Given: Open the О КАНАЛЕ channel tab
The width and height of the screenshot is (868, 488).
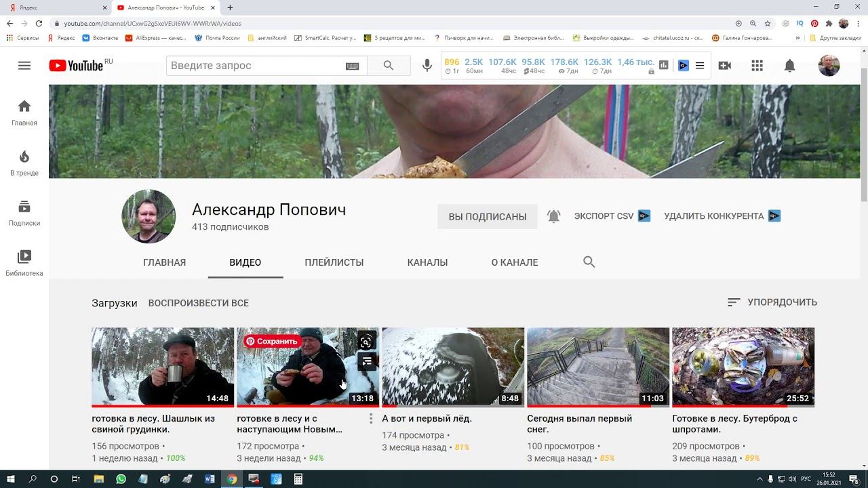Looking at the screenshot, I should click(515, 262).
